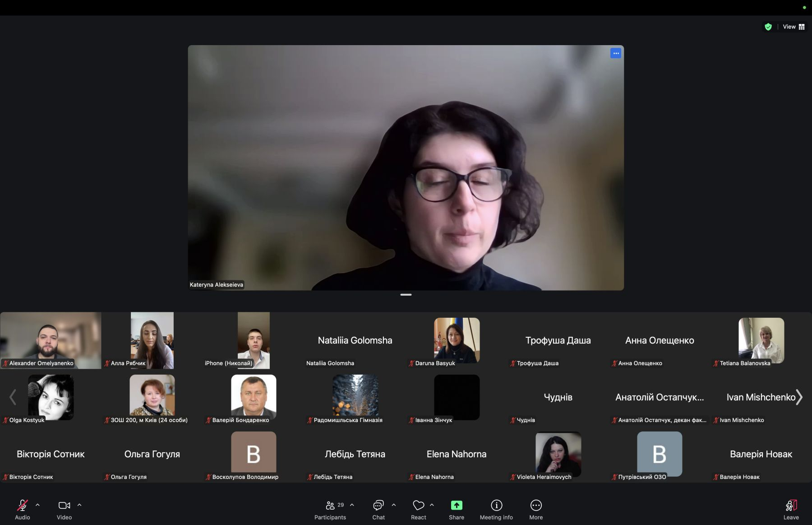
Task: Select iPhone (Николай) video tile
Action: pos(254,340)
